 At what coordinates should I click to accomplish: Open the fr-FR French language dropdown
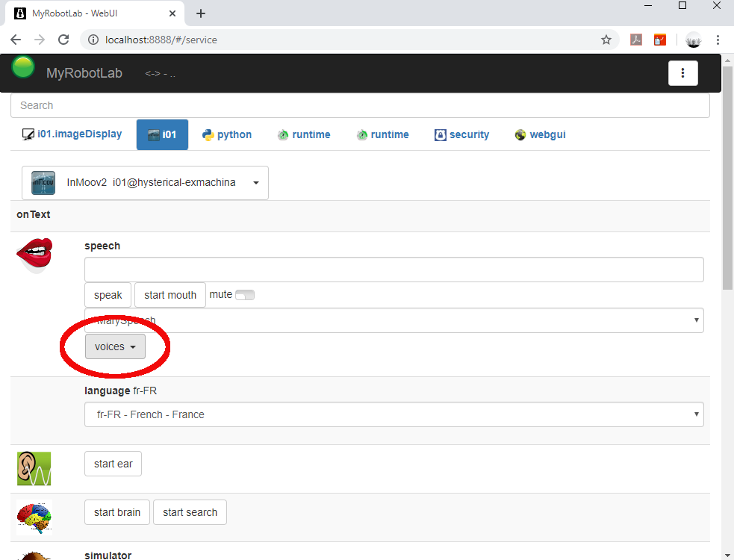click(394, 414)
